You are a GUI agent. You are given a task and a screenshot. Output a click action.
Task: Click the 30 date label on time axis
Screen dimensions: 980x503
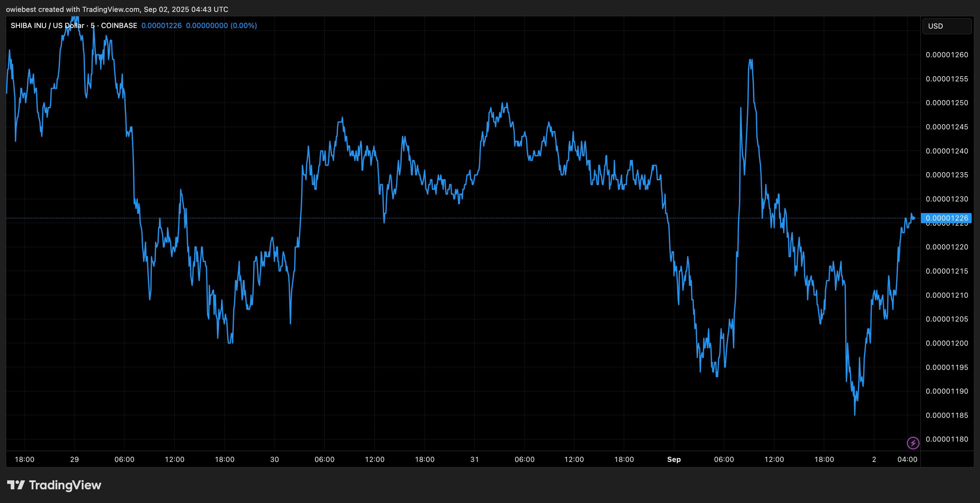274,459
